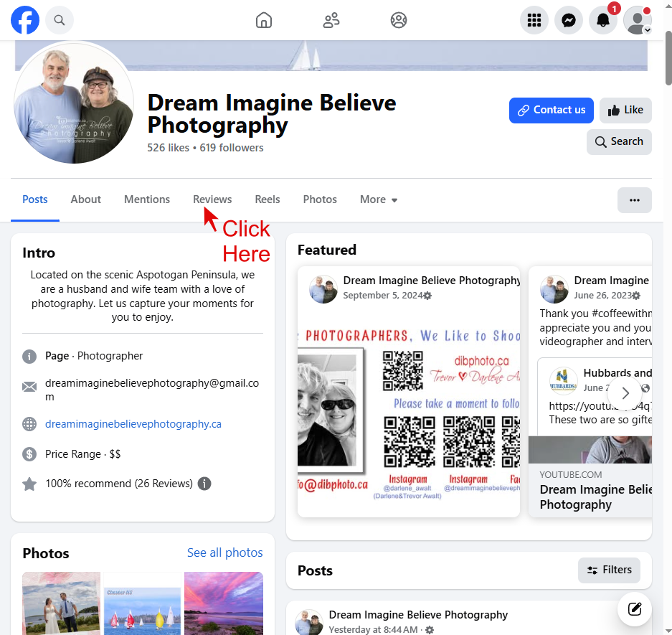Open the three-dots page options menu
Image resolution: width=672 pixels, height=635 pixels.
[634, 200]
